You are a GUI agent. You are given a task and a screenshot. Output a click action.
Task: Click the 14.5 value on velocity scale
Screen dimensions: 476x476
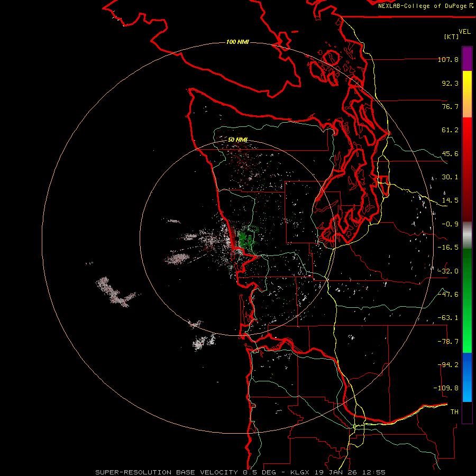click(450, 200)
